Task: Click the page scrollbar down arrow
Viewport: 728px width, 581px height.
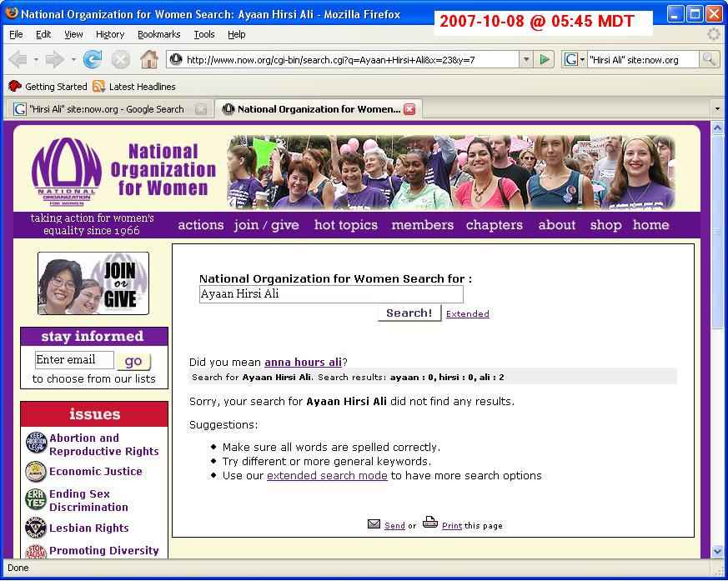Action: pyautogui.click(x=717, y=551)
